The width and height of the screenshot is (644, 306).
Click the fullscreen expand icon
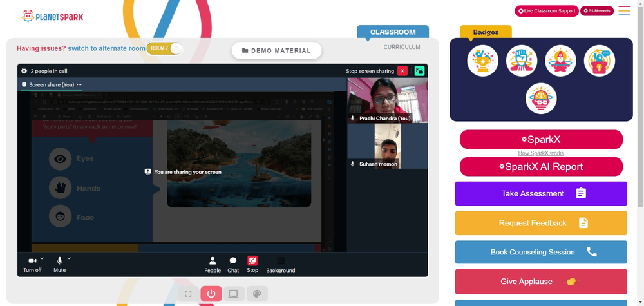click(189, 294)
